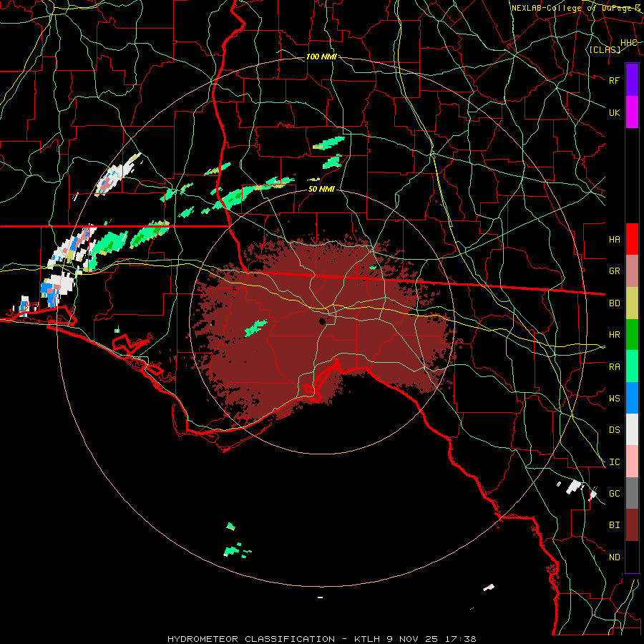Click the UK legend label

click(614, 112)
